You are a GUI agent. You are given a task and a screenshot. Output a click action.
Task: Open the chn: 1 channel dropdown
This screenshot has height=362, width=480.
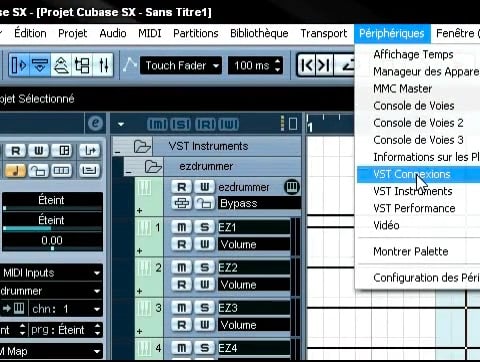66,309
